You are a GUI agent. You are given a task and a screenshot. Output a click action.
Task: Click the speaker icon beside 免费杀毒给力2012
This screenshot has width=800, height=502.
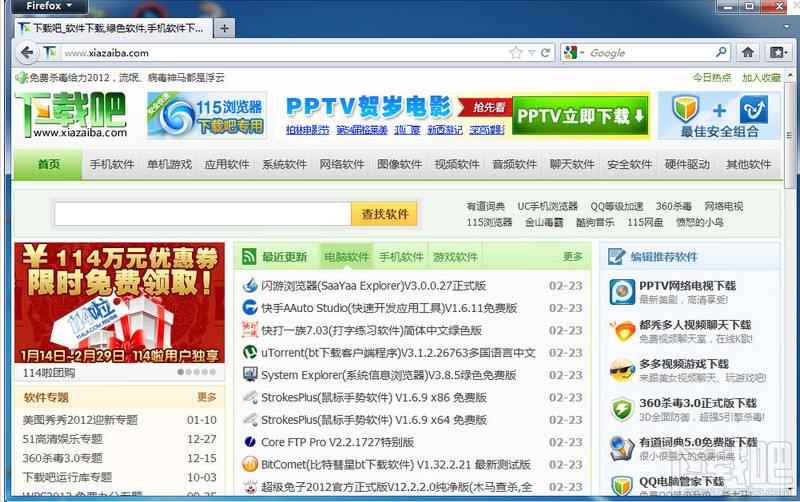pos(21,78)
